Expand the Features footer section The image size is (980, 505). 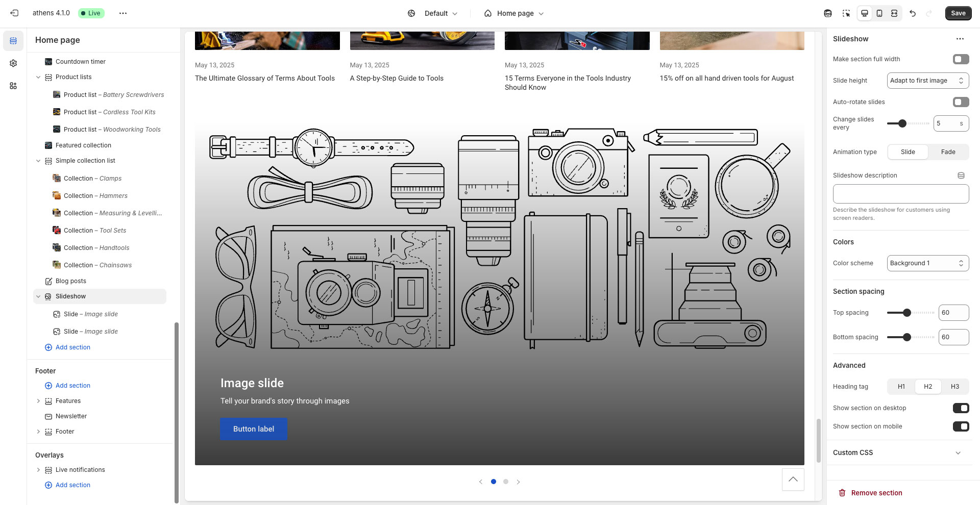(x=38, y=401)
